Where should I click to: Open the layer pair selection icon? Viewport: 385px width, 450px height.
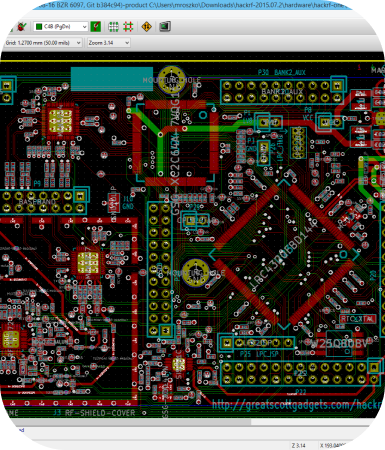pos(96,26)
